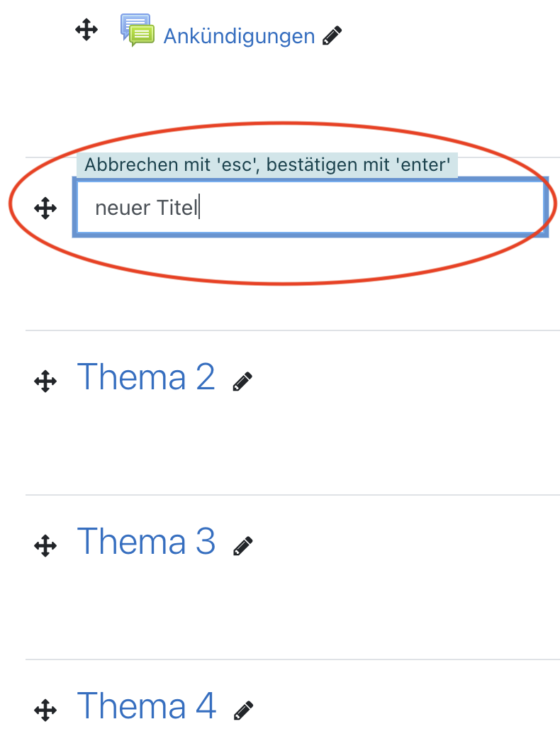Rename Thema 4 with pencil icon
This screenshot has width=560, height=746.
coord(243,711)
